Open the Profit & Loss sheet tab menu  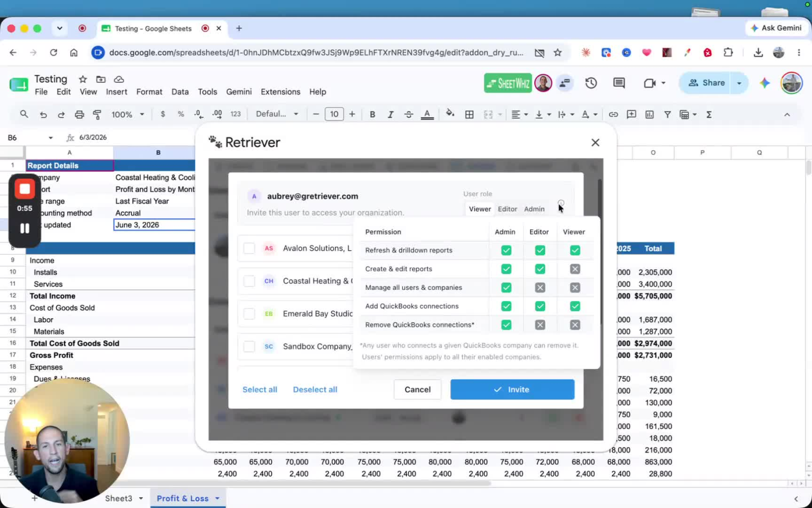click(x=217, y=498)
